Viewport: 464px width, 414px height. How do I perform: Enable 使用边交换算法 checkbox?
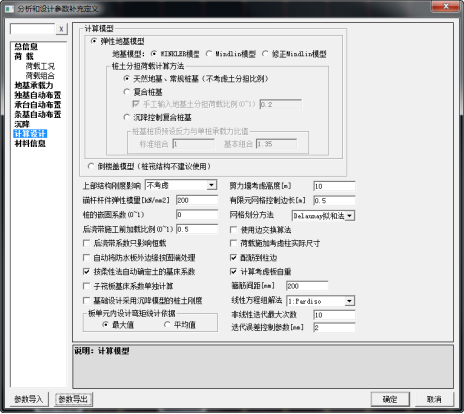(261, 230)
